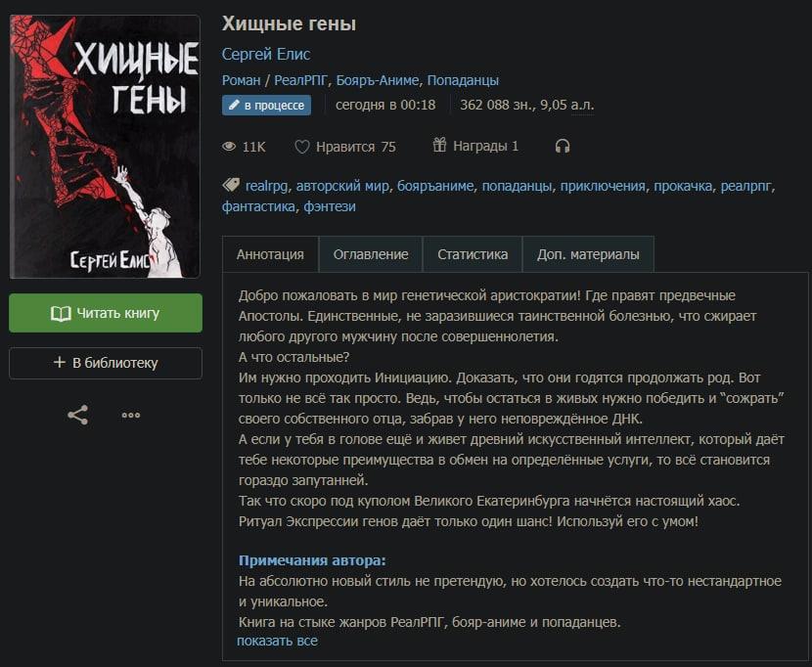Screen dimensions: 812x667
Task: Click the heart Нравится icon
Action: click(302, 147)
